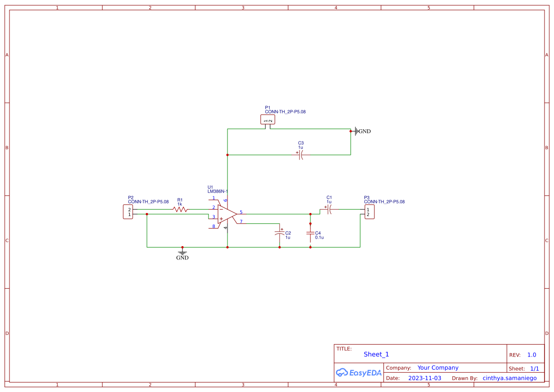
Task: Click the P1 designator label
Action: 267,107
